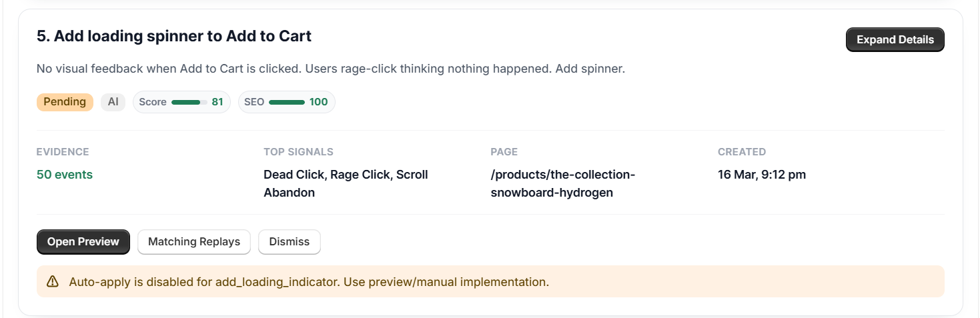The image size is (980, 318).
Task: Click the snowboard-hydrogen product page path
Action: pyautogui.click(x=562, y=183)
